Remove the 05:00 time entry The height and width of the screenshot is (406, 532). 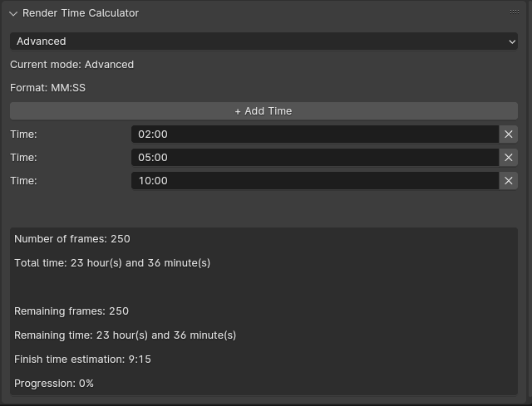coord(509,157)
